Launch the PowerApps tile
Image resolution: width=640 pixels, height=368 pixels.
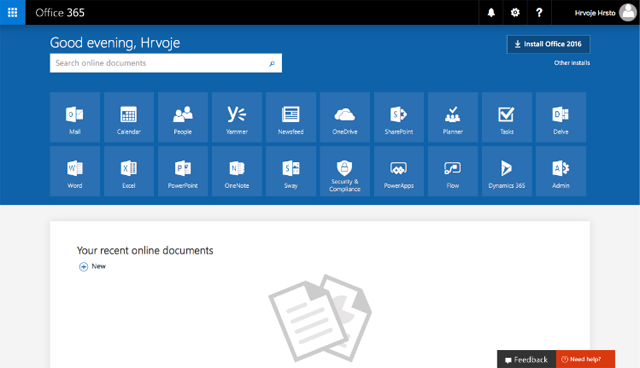(x=399, y=171)
